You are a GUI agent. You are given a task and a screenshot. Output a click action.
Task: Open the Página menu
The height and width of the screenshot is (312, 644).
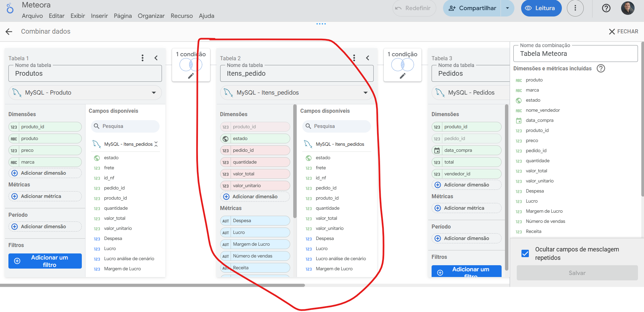[x=123, y=16]
